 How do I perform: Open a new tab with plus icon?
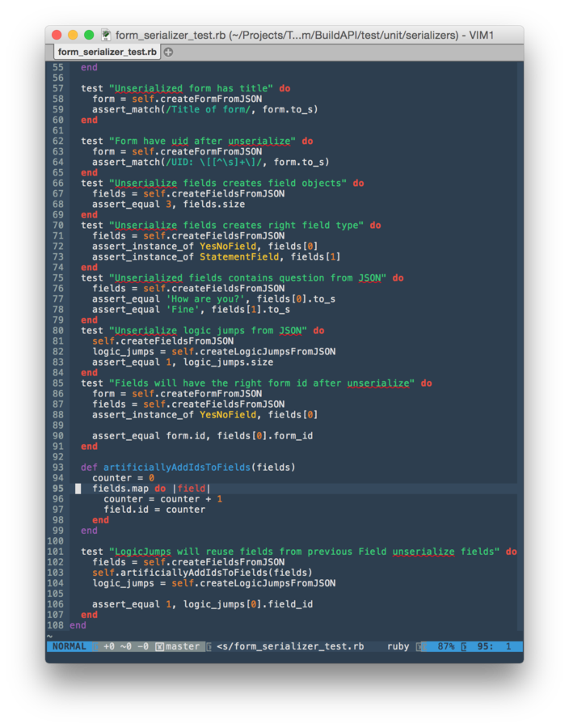(x=168, y=52)
